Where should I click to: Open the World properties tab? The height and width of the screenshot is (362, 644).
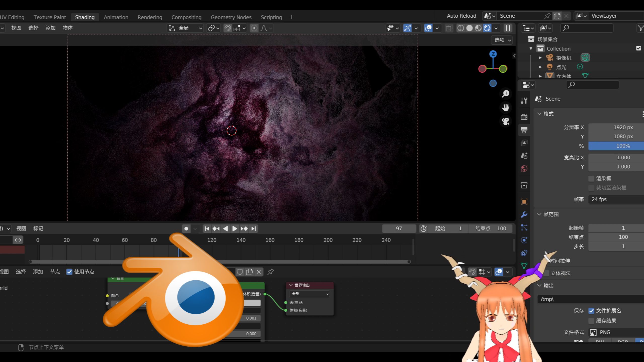[x=524, y=168]
